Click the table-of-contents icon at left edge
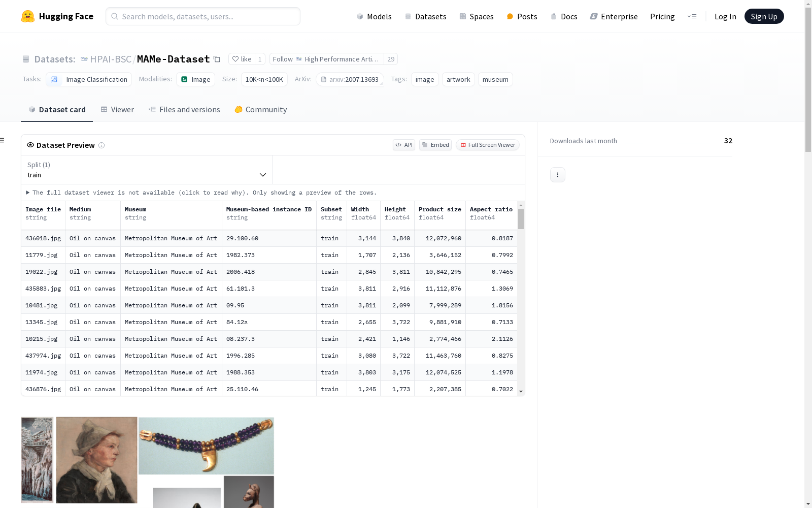This screenshot has height=508, width=812. point(2,140)
